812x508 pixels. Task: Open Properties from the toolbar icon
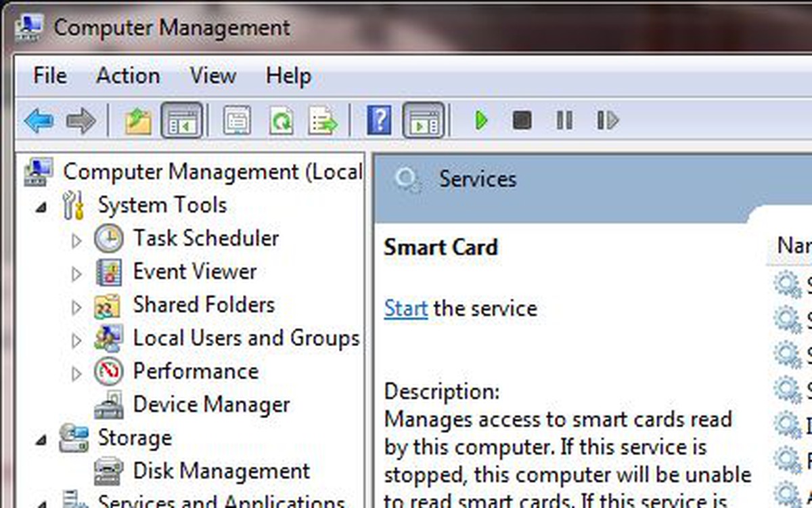(x=238, y=121)
